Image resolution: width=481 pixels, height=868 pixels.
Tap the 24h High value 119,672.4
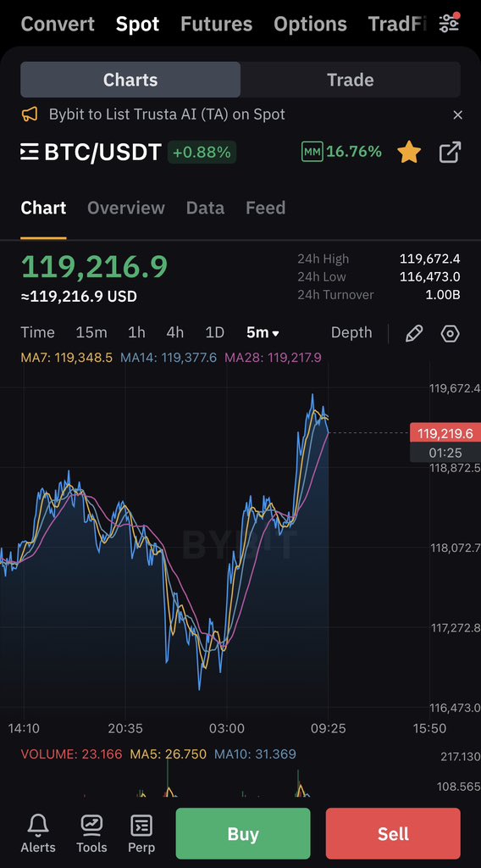(429, 259)
